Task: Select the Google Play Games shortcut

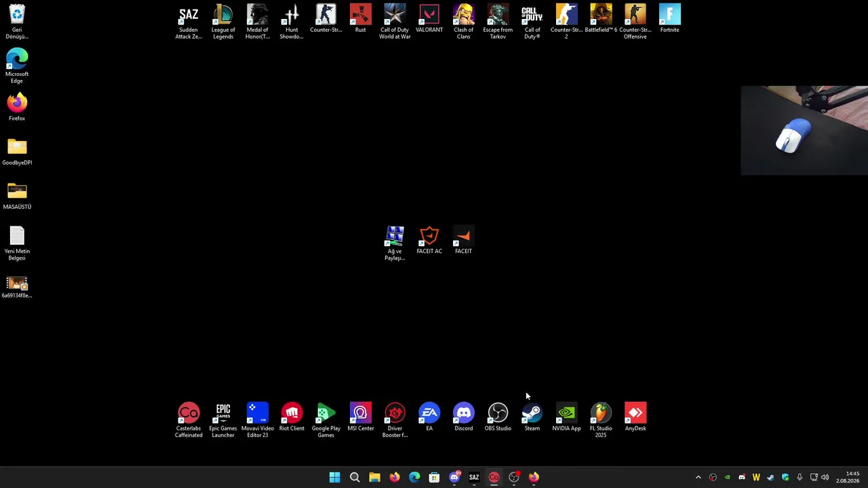Action: click(326, 420)
